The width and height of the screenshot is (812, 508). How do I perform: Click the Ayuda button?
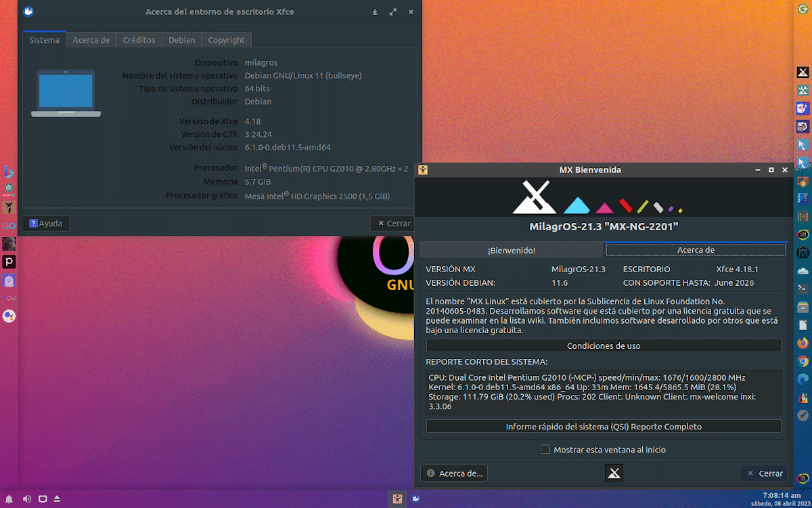coord(46,224)
